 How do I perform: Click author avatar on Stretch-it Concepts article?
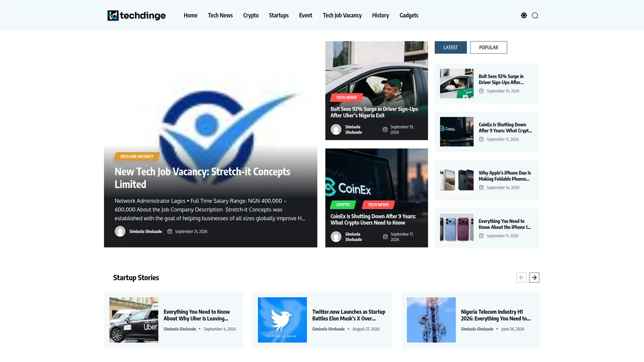pos(120,232)
